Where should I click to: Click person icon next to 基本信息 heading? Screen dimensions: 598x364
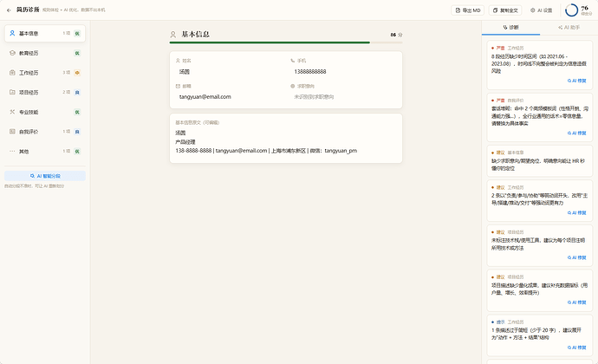pos(173,35)
